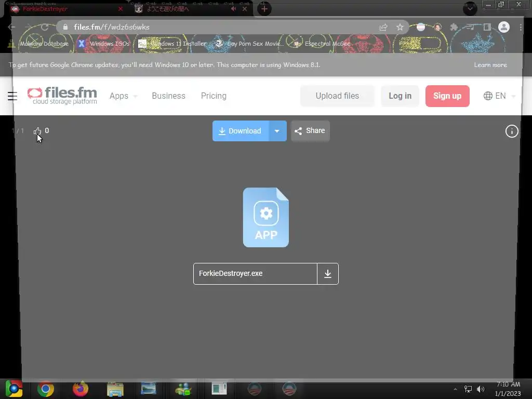Screen dimensions: 532x399
Task: Open the Windows ISOs bookmark
Action: point(104,44)
